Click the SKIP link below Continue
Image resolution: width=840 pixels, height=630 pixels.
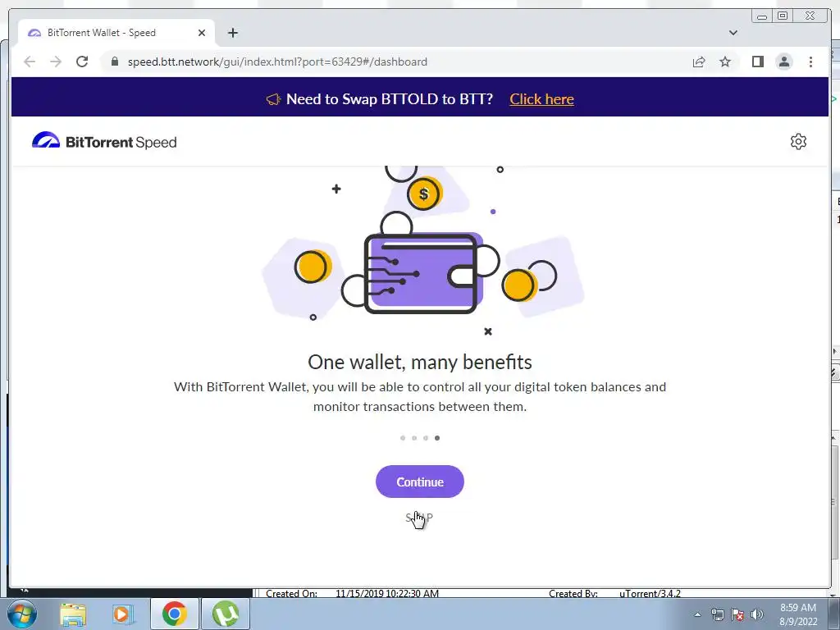pos(419,518)
